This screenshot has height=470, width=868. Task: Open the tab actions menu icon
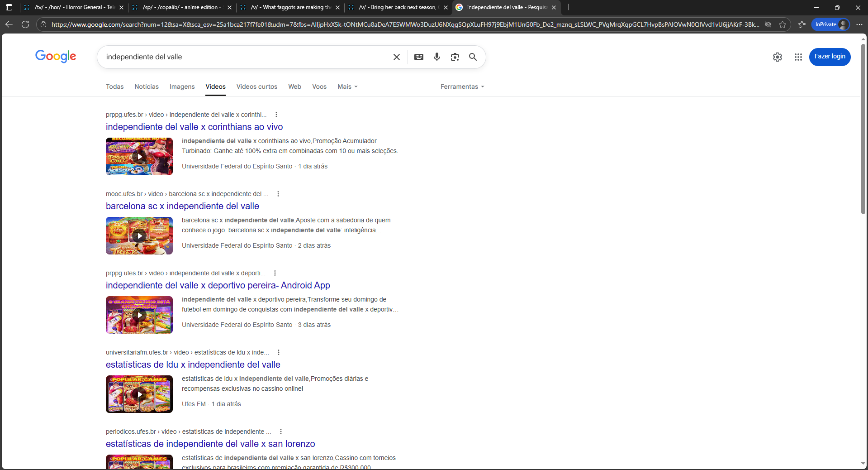point(9,7)
